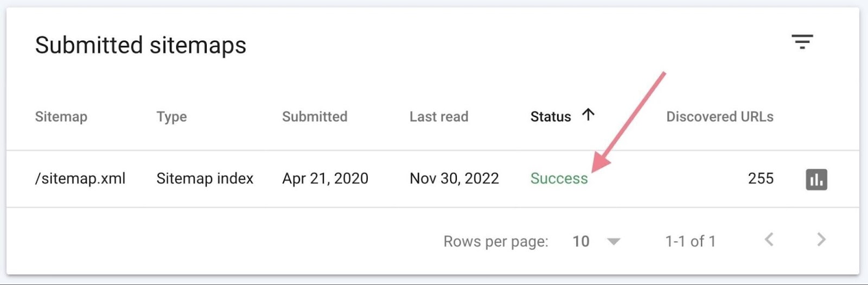The width and height of the screenshot is (868, 285).
Task: Go to the next page arrow
Action: [821, 240]
